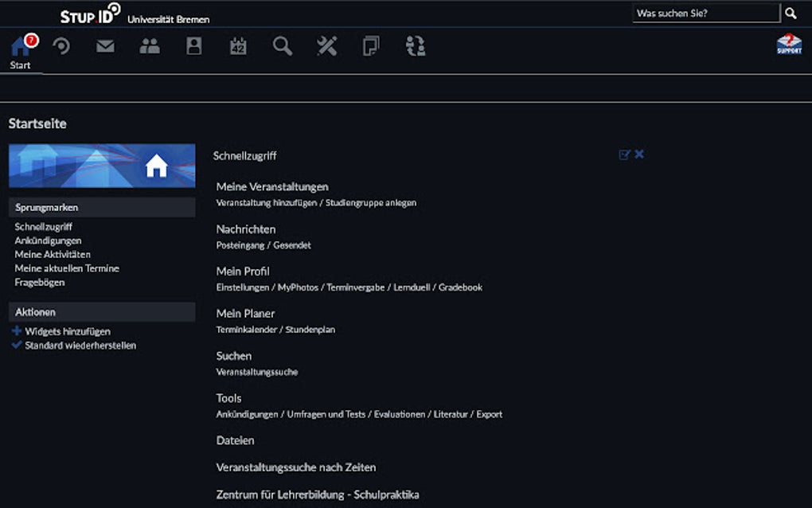The height and width of the screenshot is (508, 812).
Task: Jump to Fragebögen
Action: click(40, 283)
